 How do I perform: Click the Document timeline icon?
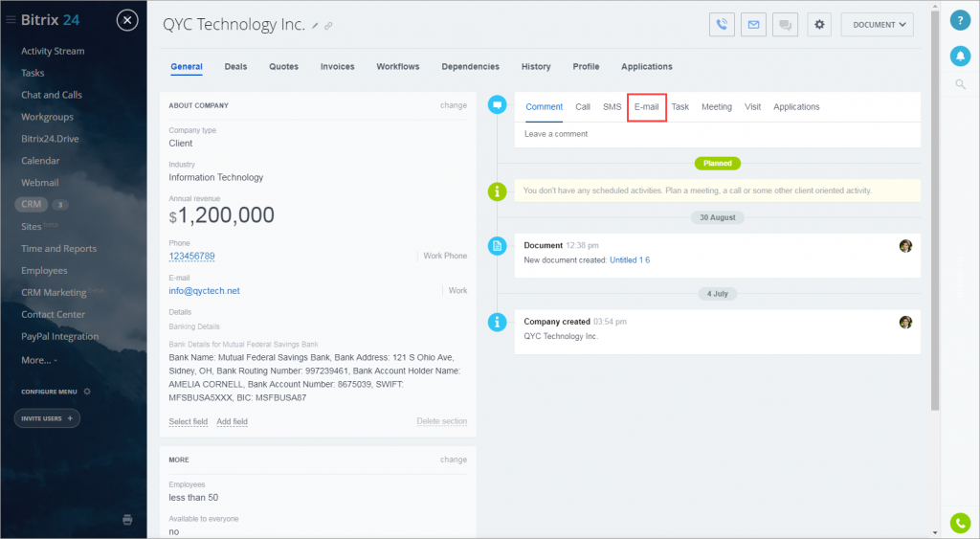[x=497, y=246]
